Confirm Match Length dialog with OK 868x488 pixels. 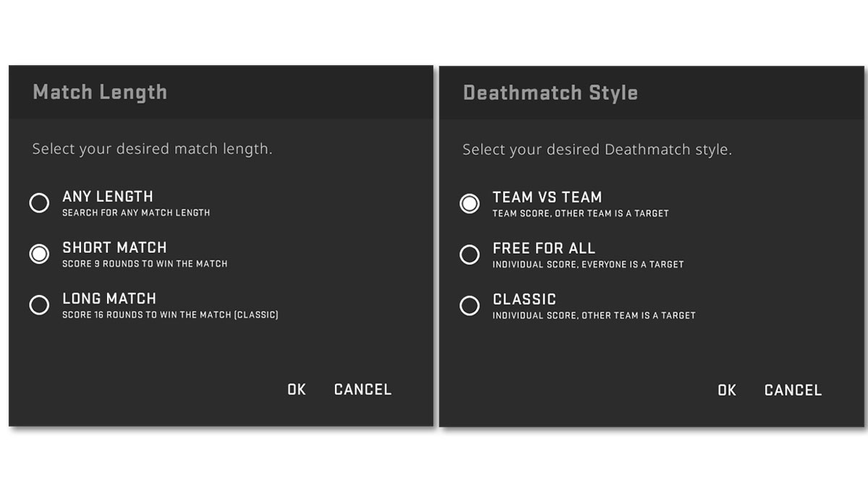(297, 390)
